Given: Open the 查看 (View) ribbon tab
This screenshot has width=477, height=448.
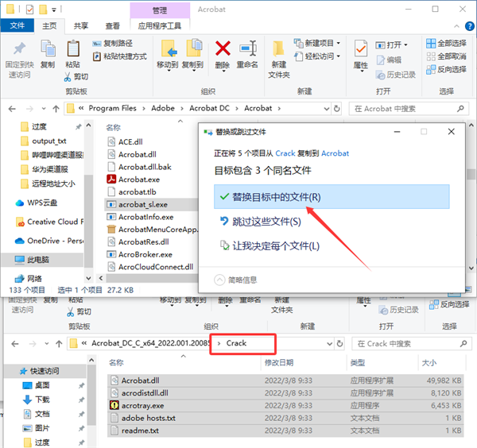Looking at the screenshot, I should tap(113, 26).
